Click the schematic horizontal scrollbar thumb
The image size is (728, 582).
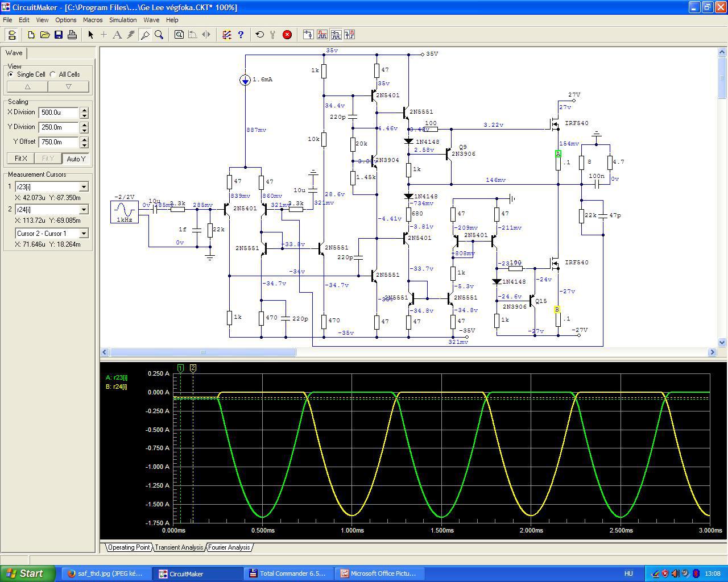pos(202,352)
